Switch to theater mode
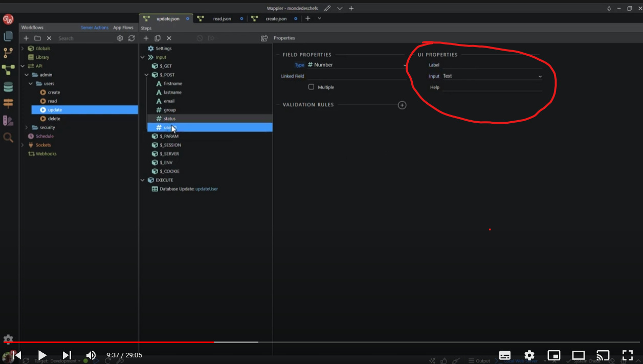The height and width of the screenshot is (364, 643). [x=579, y=355]
